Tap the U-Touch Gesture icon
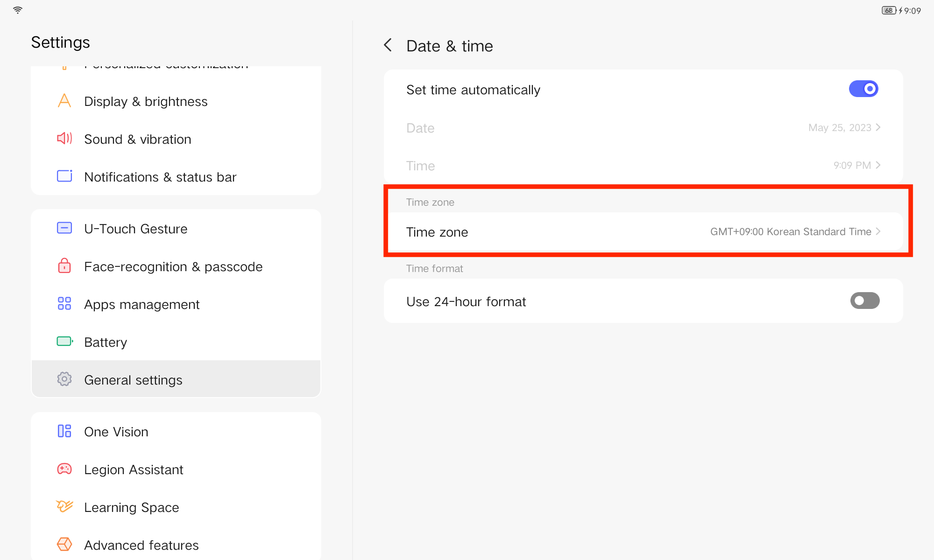 64,228
